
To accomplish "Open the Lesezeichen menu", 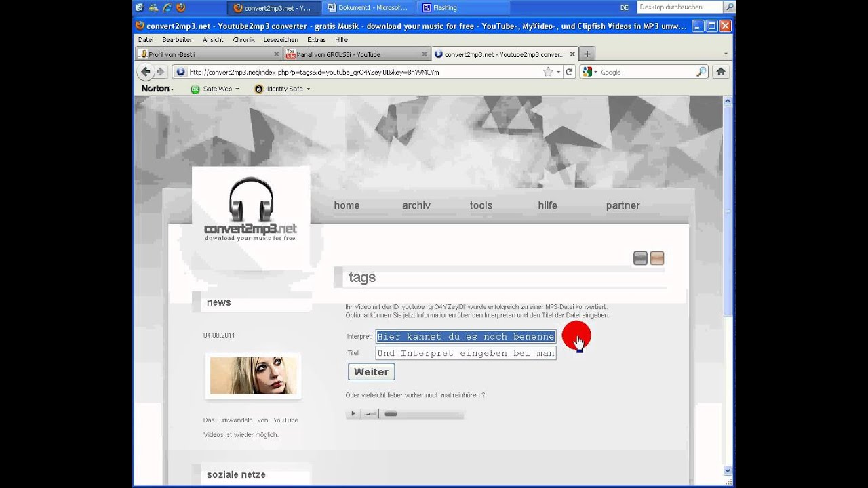I will (x=281, y=40).
